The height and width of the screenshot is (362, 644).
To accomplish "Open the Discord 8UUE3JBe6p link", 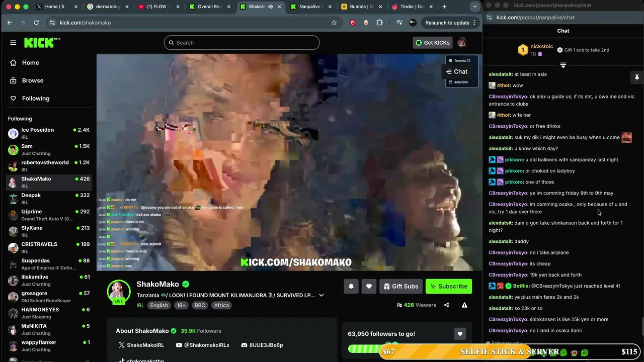I will pyautogui.click(x=262, y=345).
